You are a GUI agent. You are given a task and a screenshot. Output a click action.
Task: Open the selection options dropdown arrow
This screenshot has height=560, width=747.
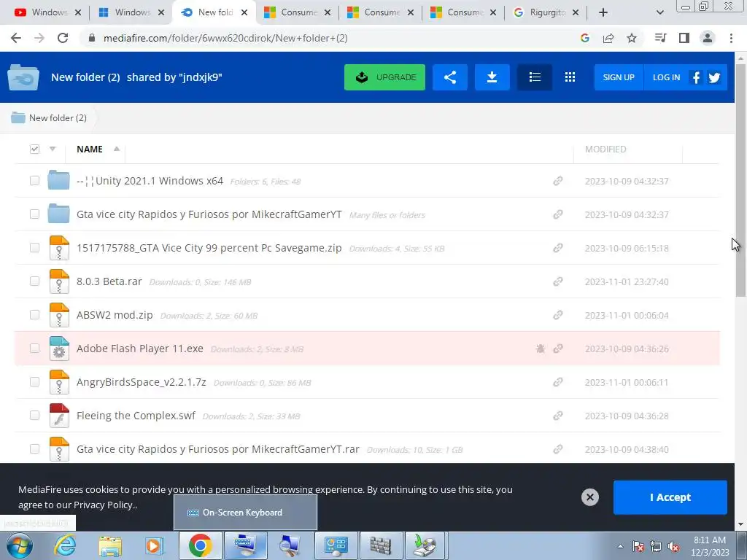click(x=53, y=149)
